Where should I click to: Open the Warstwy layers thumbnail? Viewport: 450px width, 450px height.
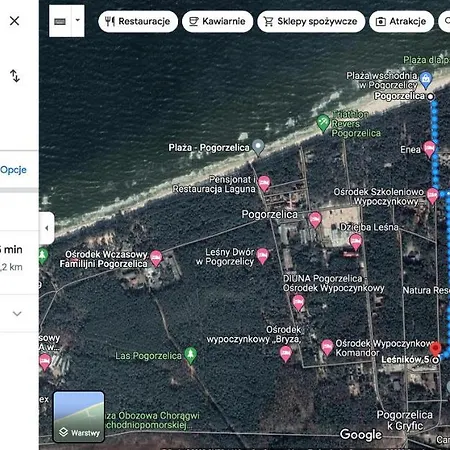click(79, 417)
